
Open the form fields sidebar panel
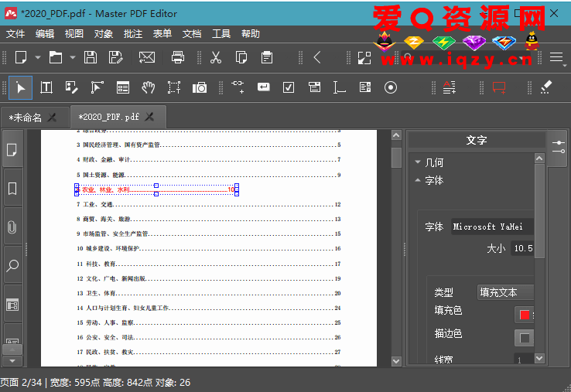[12, 305]
